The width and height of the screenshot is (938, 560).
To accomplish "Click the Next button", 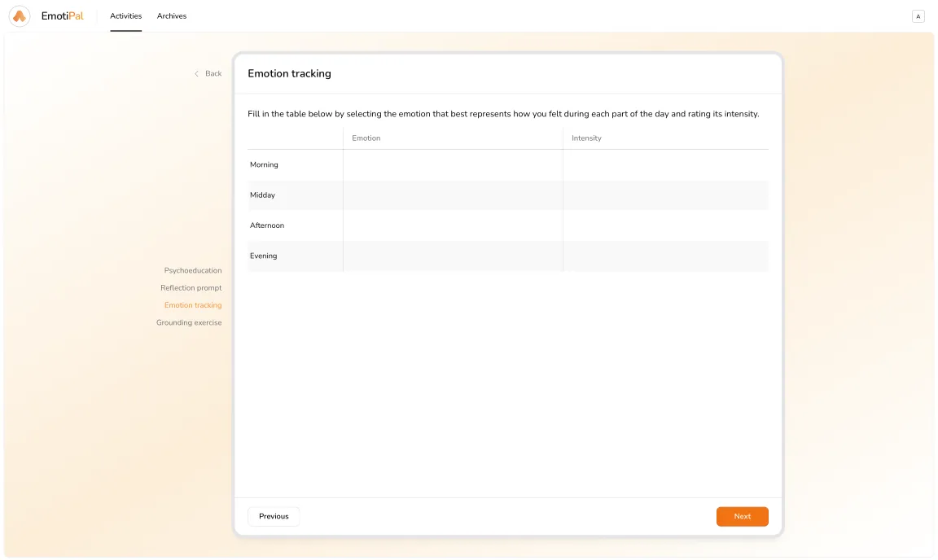I will point(742,516).
